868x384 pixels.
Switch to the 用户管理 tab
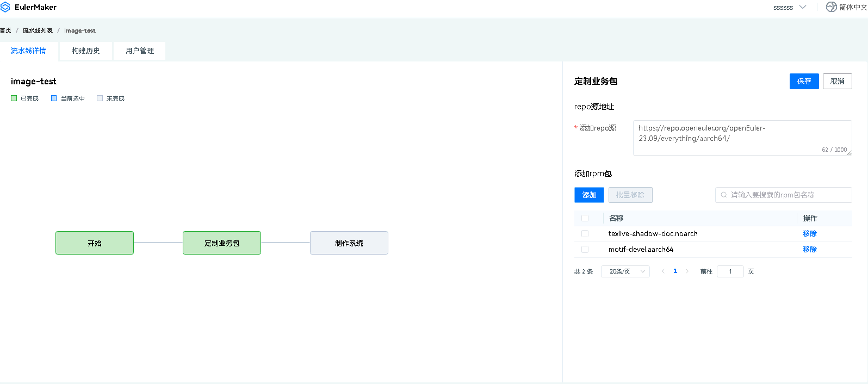(140, 51)
